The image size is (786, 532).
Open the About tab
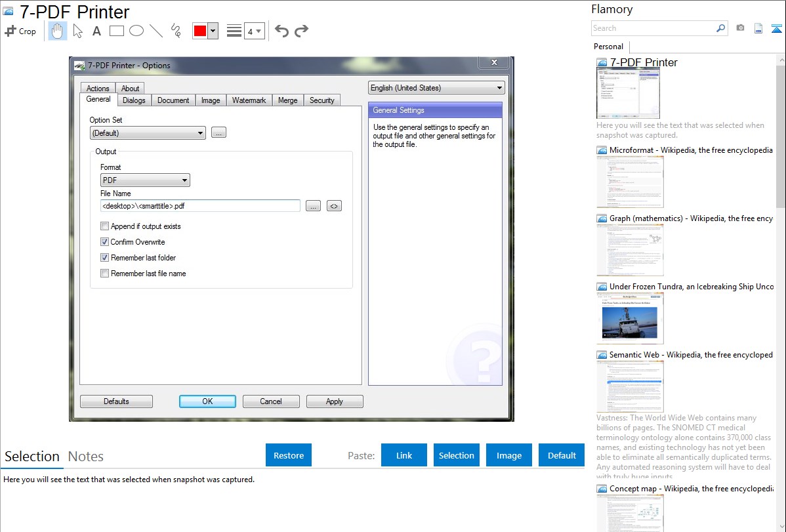coord(131,88)
